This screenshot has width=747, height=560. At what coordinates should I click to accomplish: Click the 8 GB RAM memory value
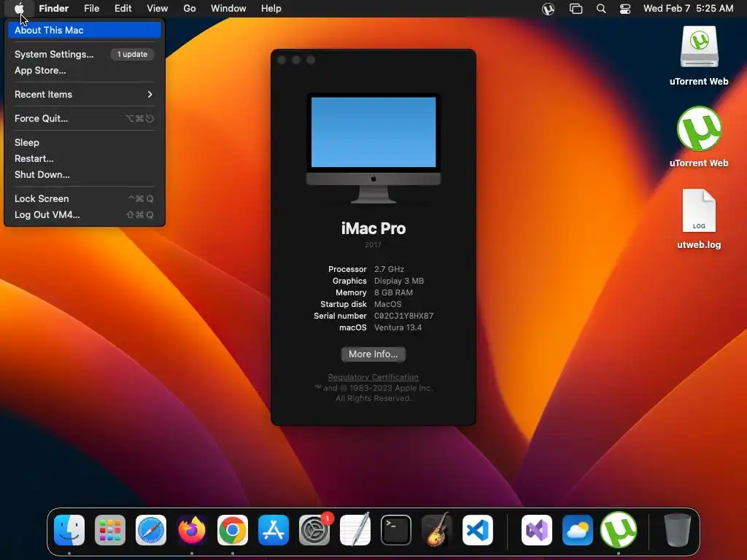click(393, 292)
